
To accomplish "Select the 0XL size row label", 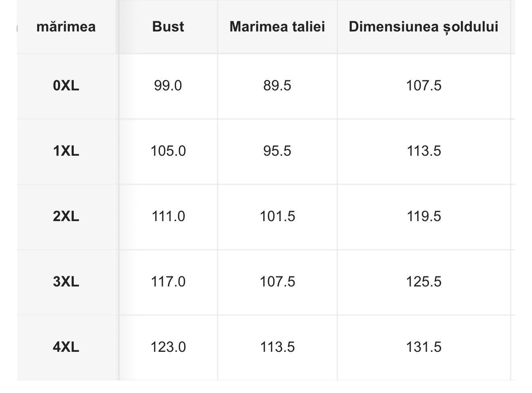I will (66, 86).
